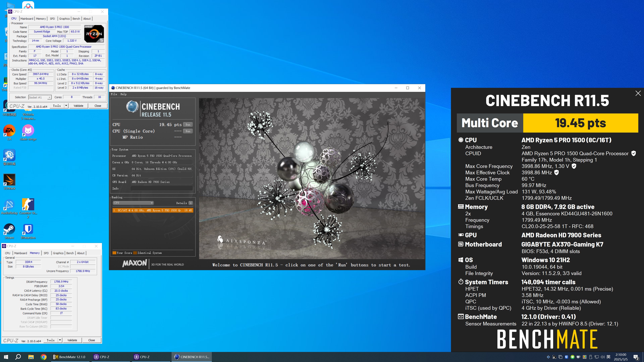Screen dimensions: 644x362
Task: Click the DRAM Frequency 1798.9 MHz value
Action: (x=61, y=282)
